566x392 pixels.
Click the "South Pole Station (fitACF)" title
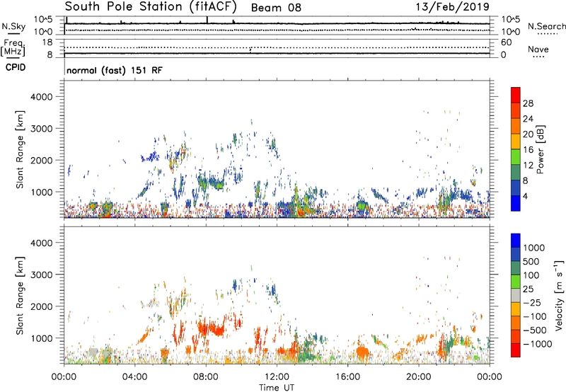click(151, 7)
